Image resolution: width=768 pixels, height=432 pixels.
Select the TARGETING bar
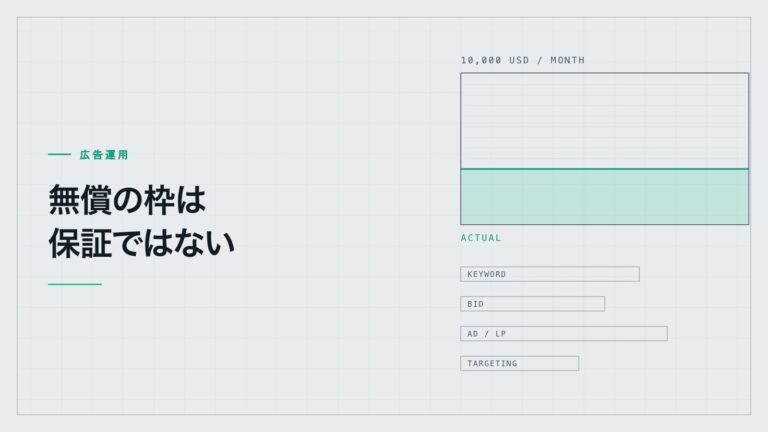[x=520, y=363]
